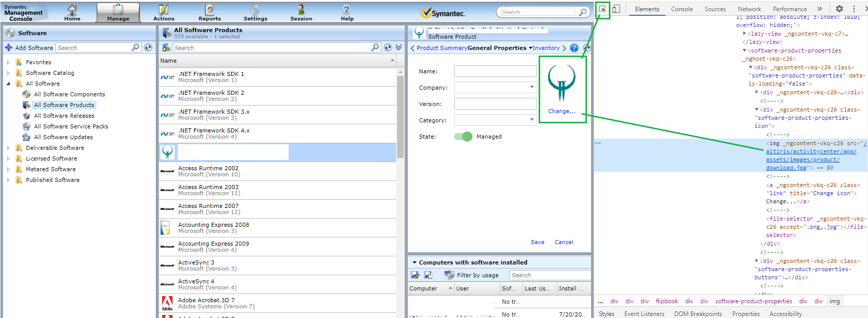Collapse the All Software folder
Screen dimensions: 868x318
pyautogui.click(x=8, y=84)
